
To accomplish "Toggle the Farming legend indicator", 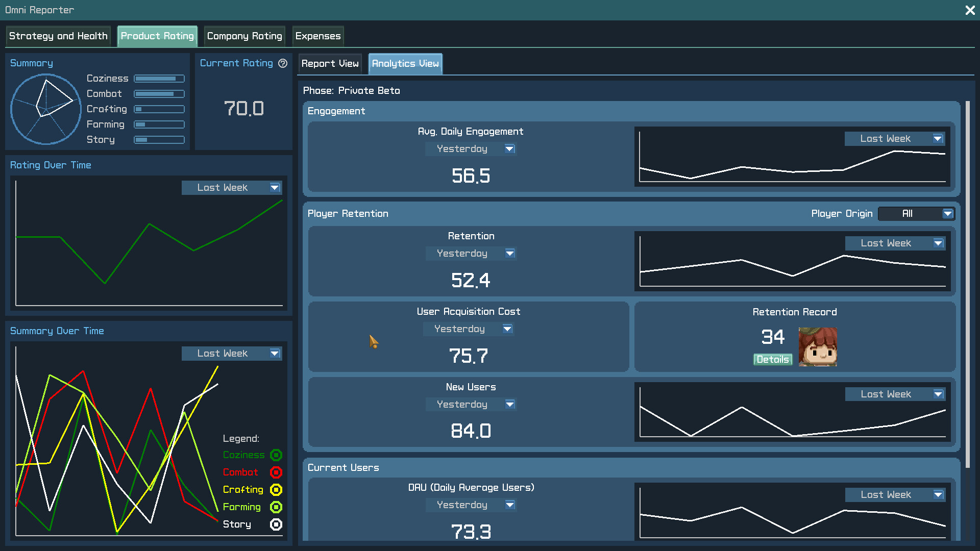I will [276, 507].
